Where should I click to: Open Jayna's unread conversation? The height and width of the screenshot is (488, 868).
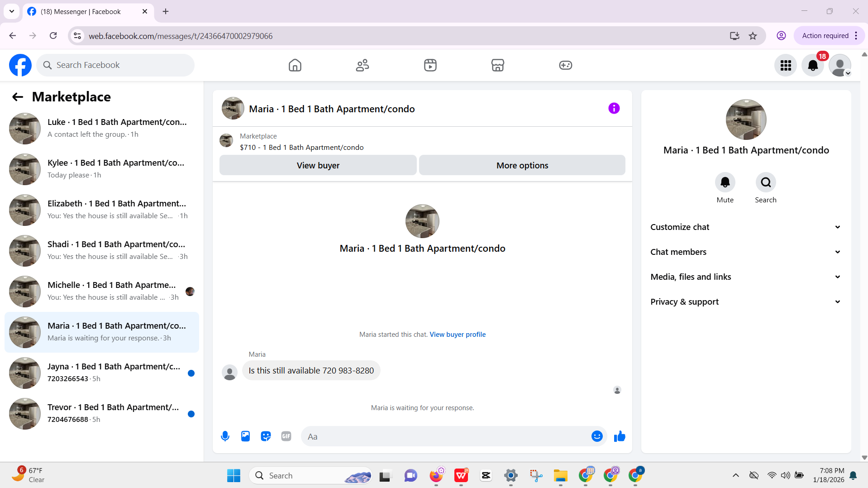[102, 373]
